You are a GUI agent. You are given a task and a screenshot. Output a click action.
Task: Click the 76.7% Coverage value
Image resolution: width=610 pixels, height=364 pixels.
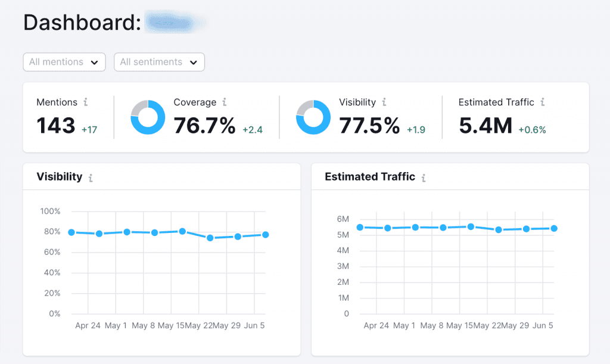pyautogui.click(x=204, y=126)
